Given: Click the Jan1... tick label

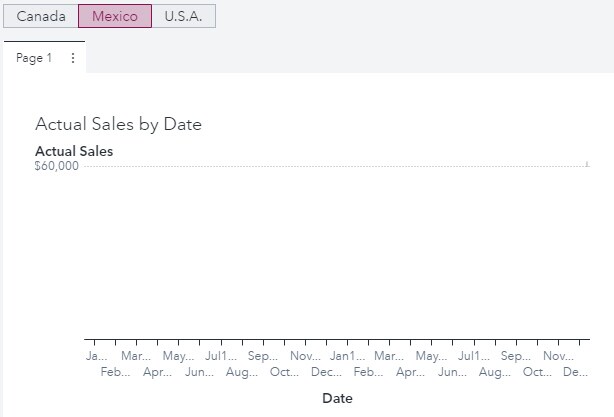Looking at the screenshot, I should coord(347,356).
